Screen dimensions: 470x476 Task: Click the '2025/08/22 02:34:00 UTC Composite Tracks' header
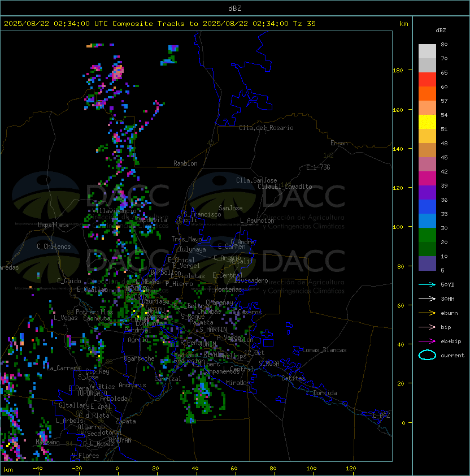pos(94,24)
